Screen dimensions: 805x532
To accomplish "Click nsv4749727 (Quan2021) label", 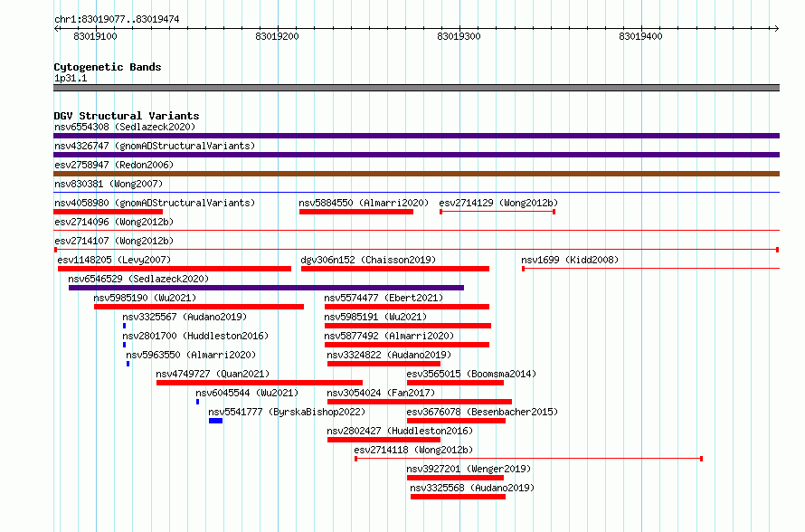I will (213, 374).
